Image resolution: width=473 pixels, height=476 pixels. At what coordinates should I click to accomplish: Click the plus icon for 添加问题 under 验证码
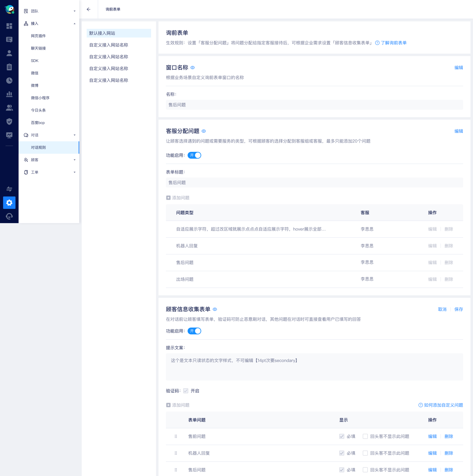click(x=168, y=405)
